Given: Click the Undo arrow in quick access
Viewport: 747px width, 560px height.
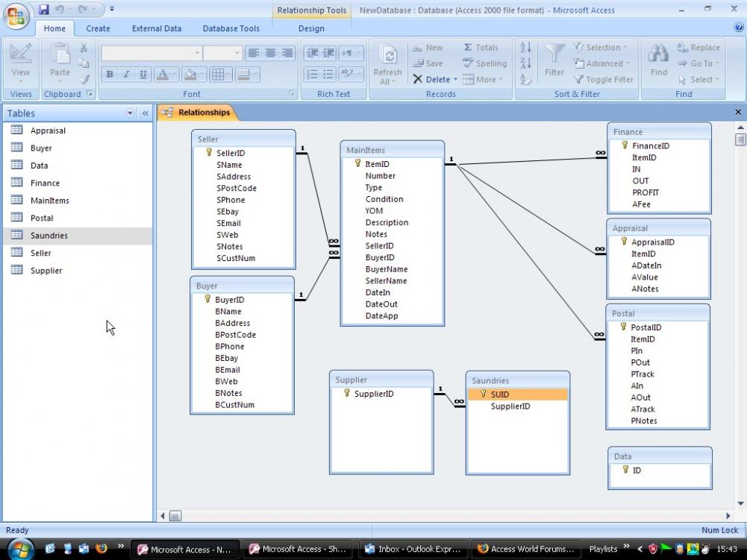Looking at the screenshot, I should (59, 9).
